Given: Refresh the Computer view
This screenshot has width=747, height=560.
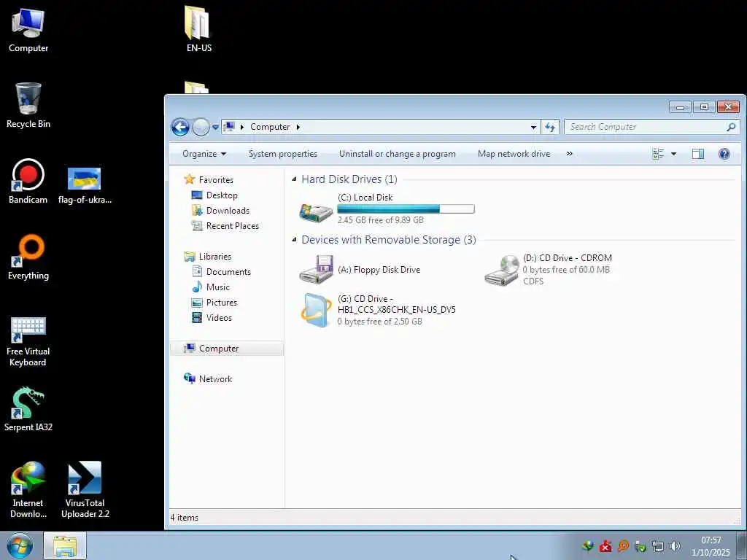Looking at the screenshot, I should [550, 127].
